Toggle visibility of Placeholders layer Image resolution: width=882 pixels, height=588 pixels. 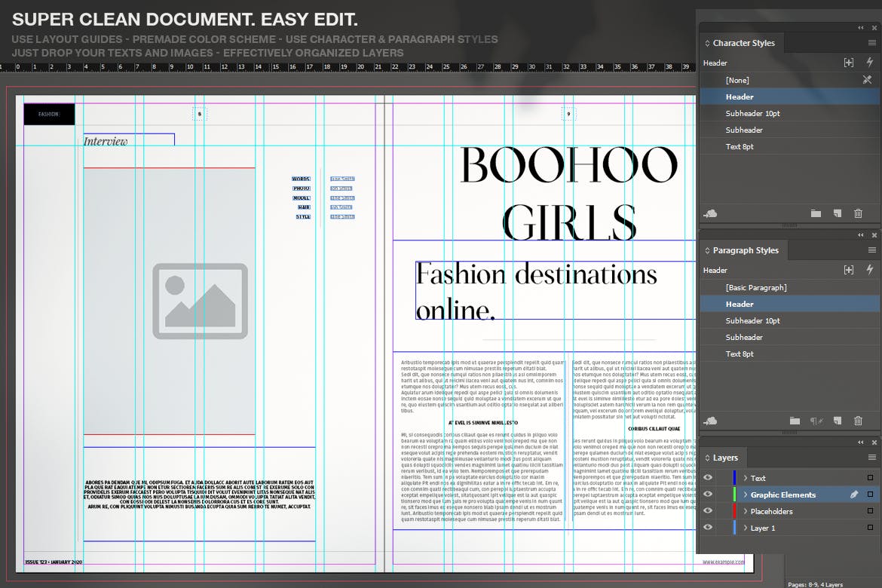point(708,511)
